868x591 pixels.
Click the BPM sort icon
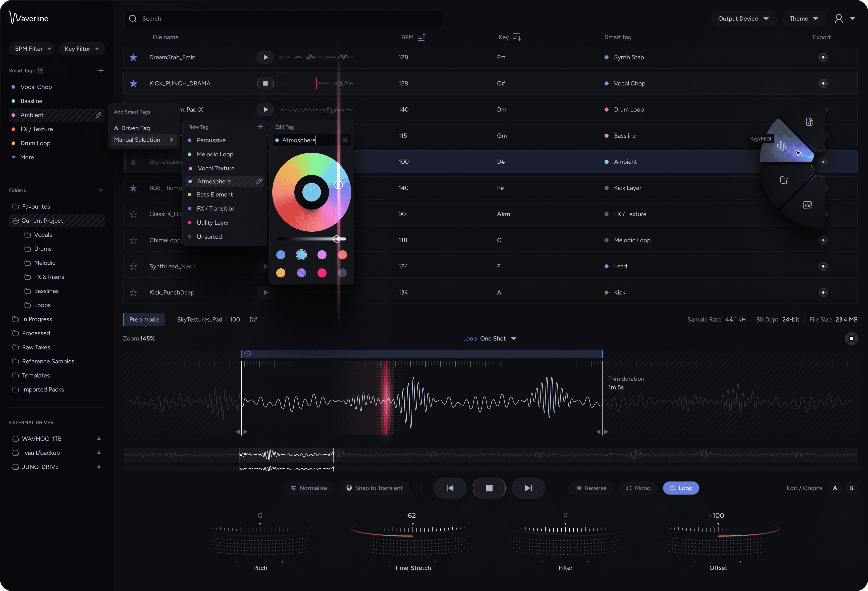[421, 37]
